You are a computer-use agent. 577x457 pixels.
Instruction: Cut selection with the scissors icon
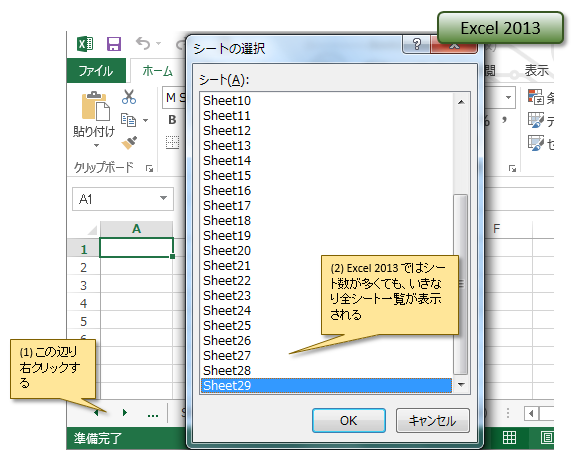tap(129, 97)
